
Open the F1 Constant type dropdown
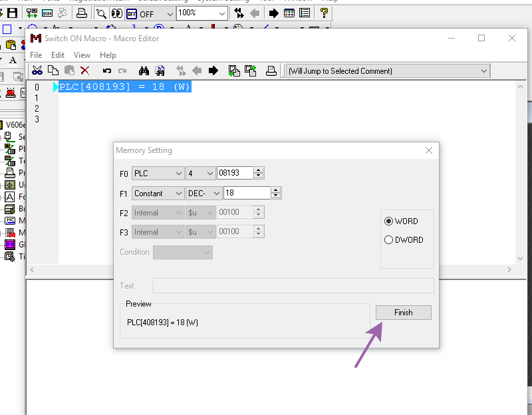[158, 193]
